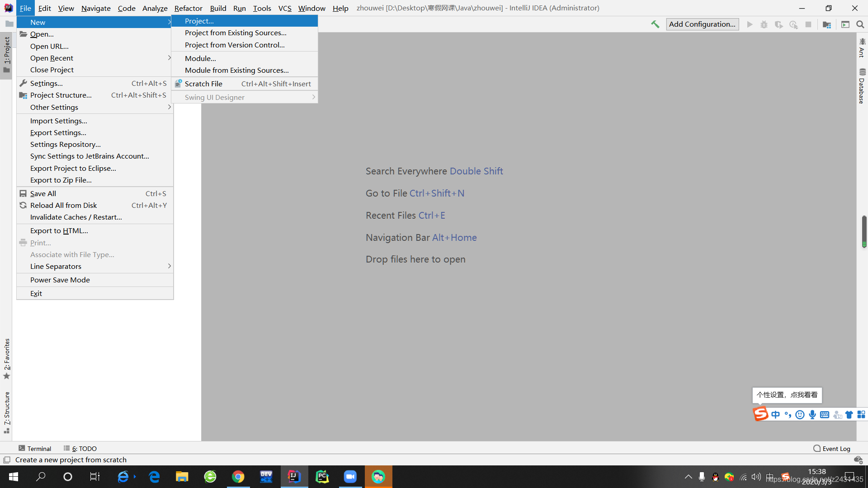
Task: Click Settings... in File menu
Action: [95, 83]
